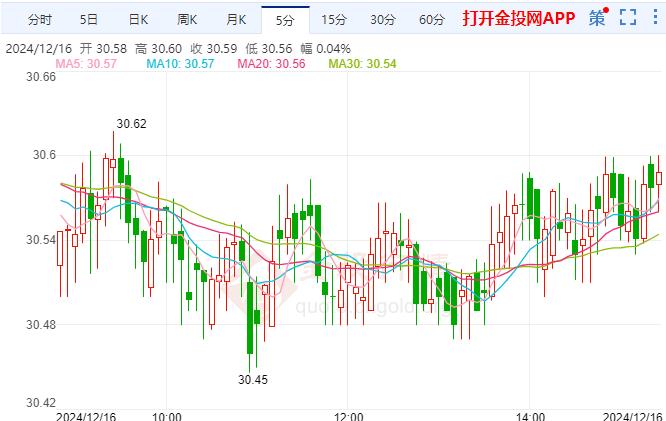666x421 pixels.
Task: Click the 收 30.59 close price value
Action: click(x=214, y=49)
